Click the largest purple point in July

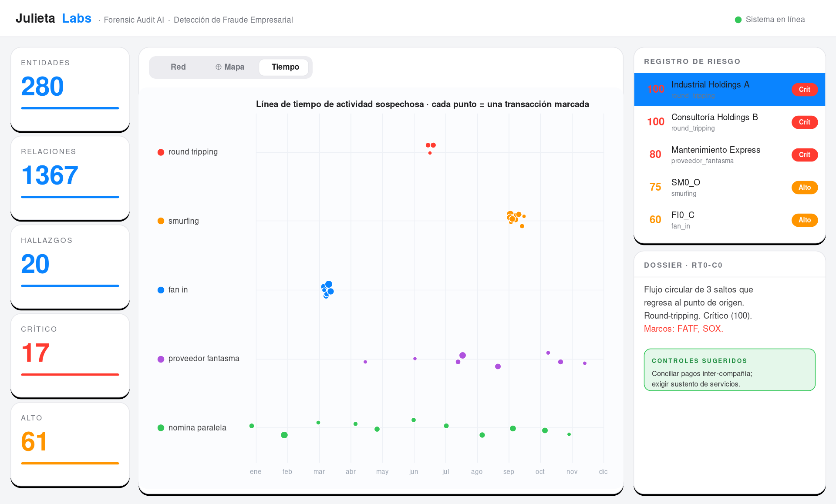pos(462,356)
